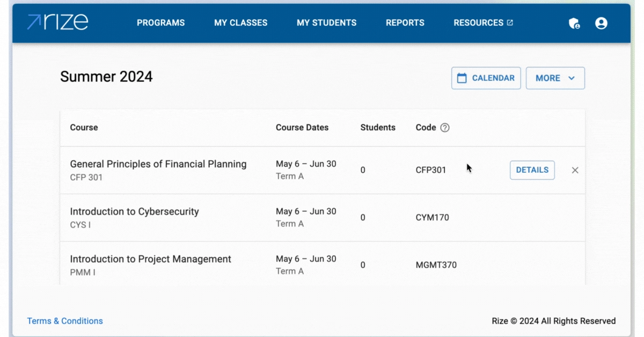Remove the CFP 301 course via X icon
644x337 pixels.
coord(575,170)
